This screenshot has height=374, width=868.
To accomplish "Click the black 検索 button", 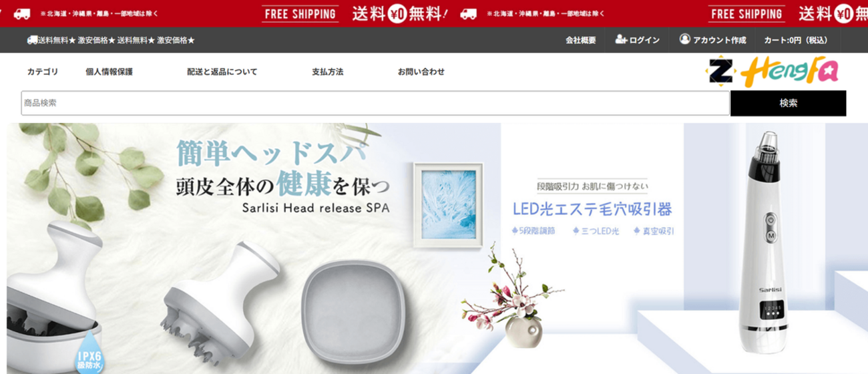I will pyautogui.click(x=788, y=104).
